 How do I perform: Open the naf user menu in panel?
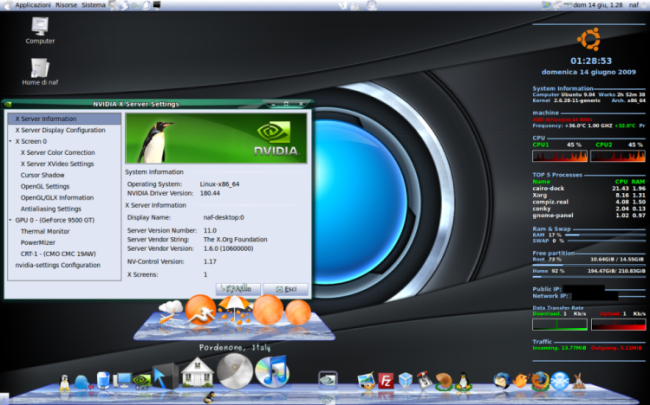click(x=633, y=5)
